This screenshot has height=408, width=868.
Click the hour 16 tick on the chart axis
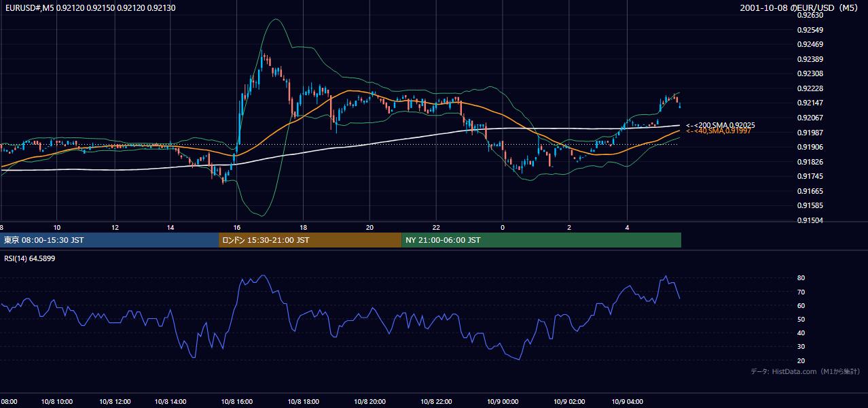coord(236,227)
